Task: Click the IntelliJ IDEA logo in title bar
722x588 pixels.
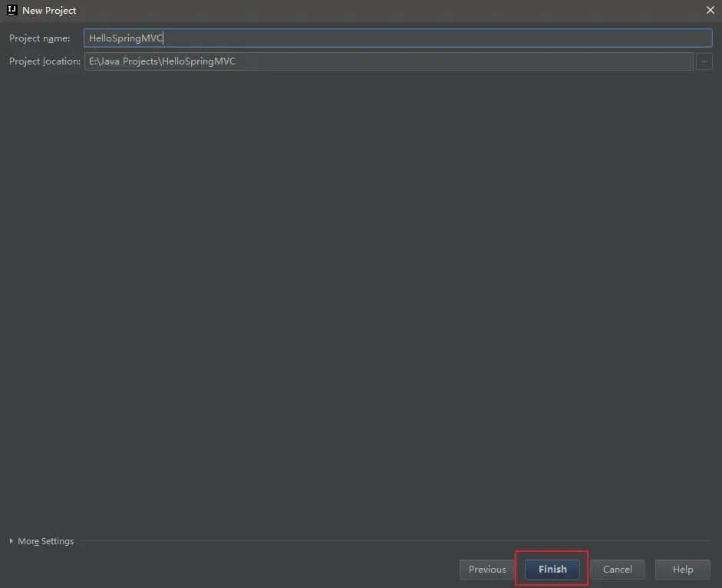Action: (12, 10)
